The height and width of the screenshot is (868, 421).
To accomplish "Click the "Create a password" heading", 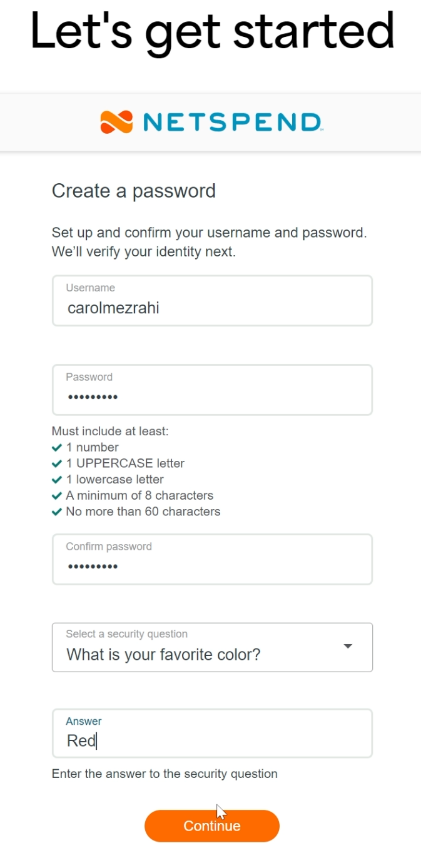I will point(133,191).
